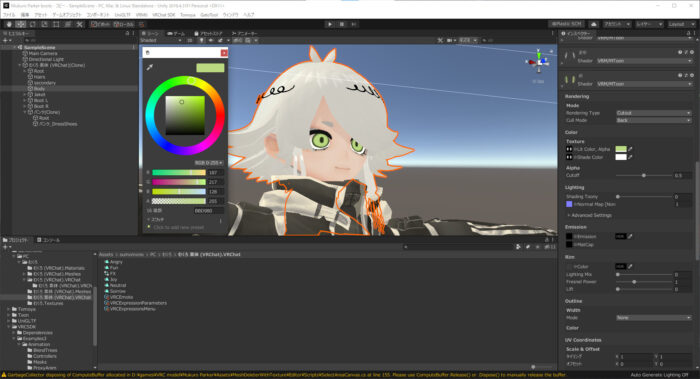Click the Step frame button

[354, 24]
